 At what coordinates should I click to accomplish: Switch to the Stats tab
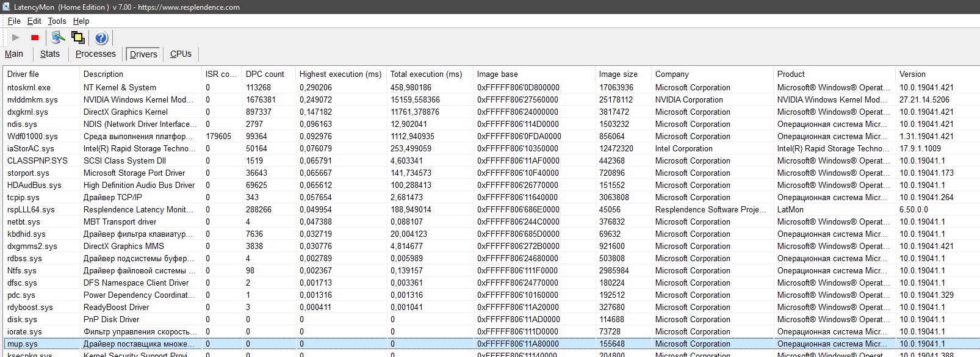(x=50, y=54)
